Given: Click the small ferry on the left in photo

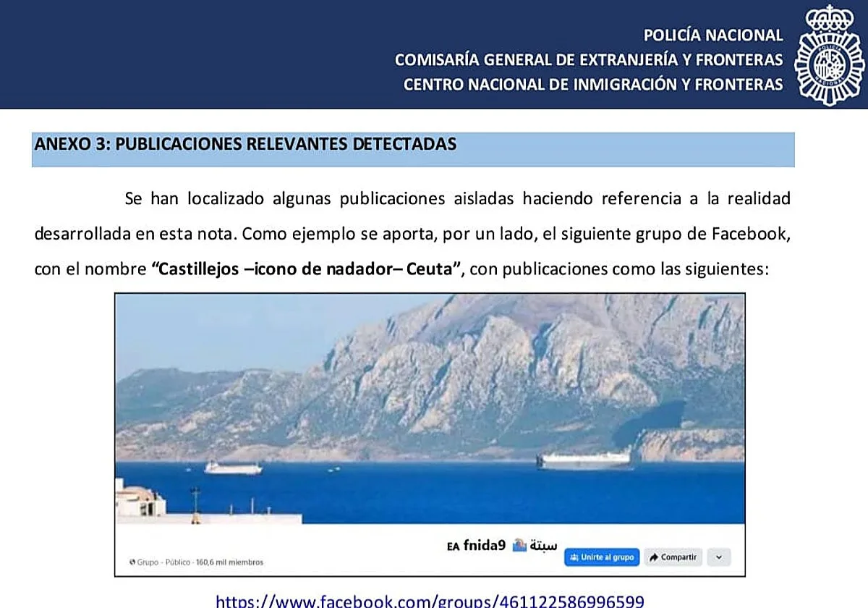Looking at the screenshot, I should click(232, 468).
